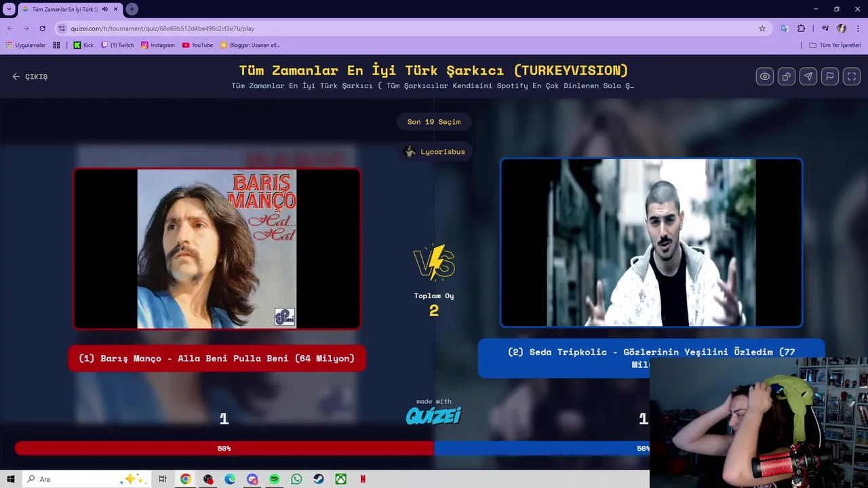Open Google Translate icon in address bar
868x488 pixels.
tap(785, 28)
